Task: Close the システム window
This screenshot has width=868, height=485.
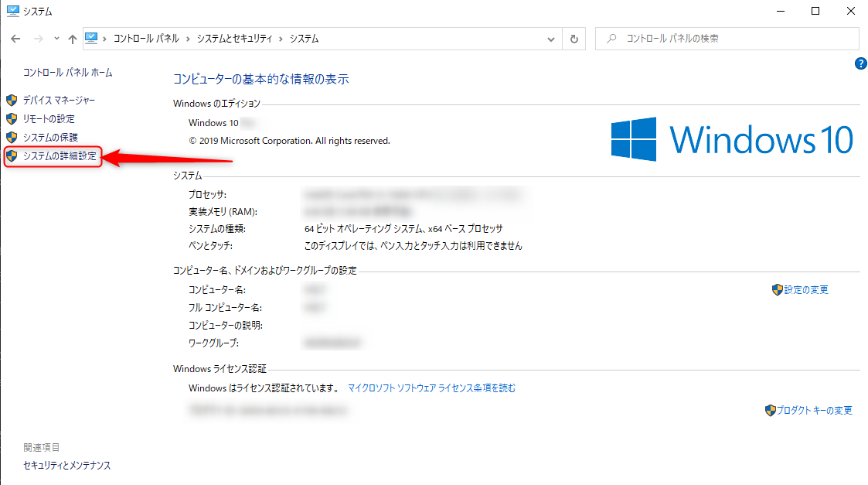Action: [851, 11]
